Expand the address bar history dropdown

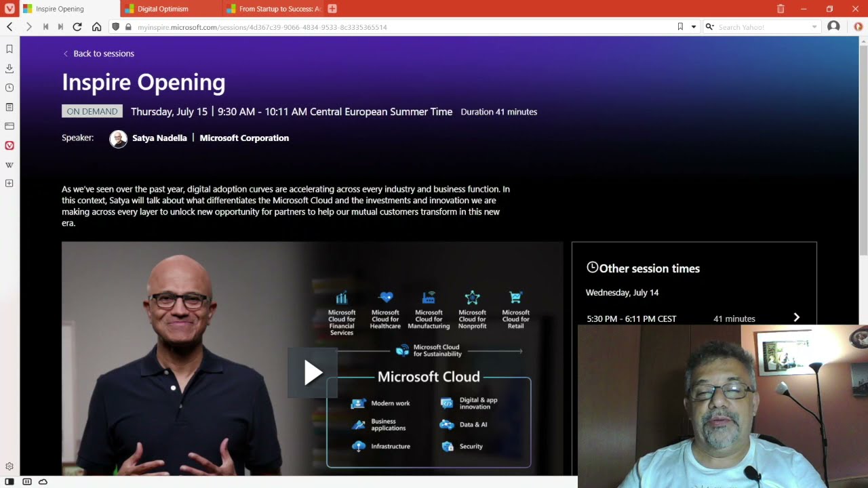pyautogui.click(x=693, y=27)
